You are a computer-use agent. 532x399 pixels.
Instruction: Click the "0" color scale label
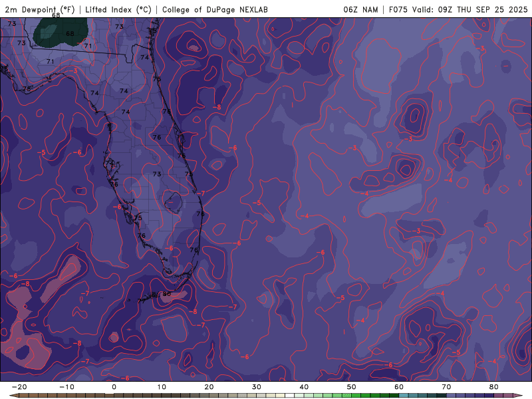(114, 387)
